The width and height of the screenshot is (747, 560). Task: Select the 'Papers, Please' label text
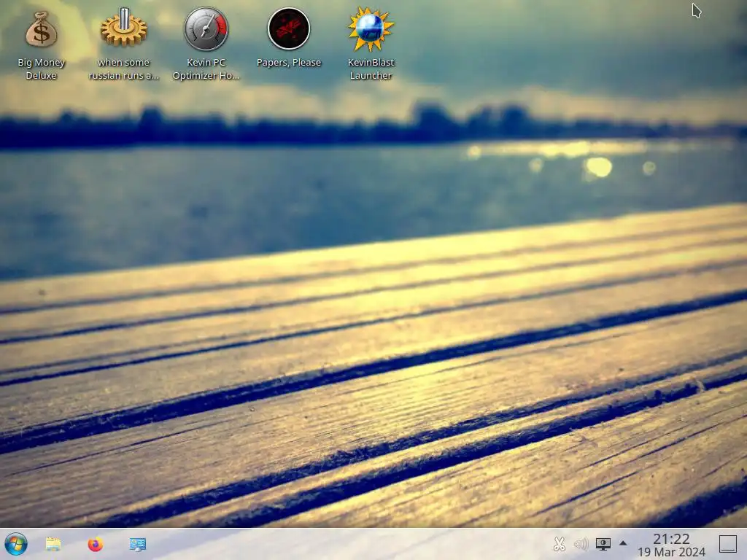[x=289, y=63]
